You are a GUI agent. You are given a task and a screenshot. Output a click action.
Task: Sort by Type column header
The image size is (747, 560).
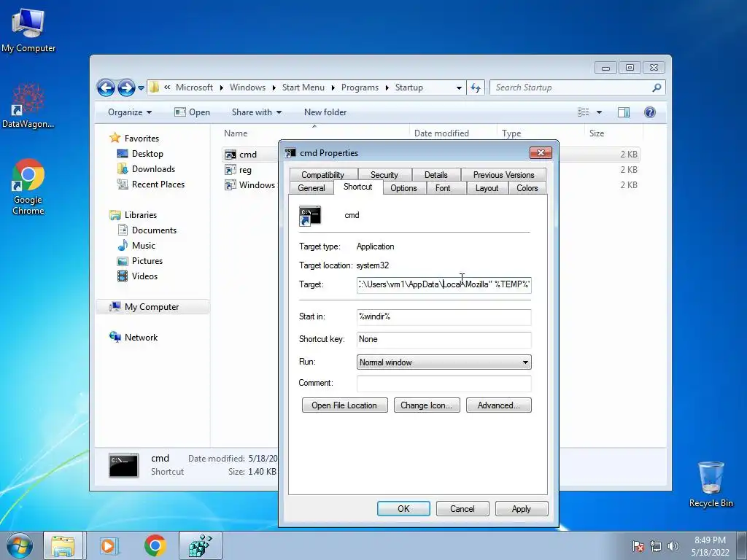click(511, 134)
